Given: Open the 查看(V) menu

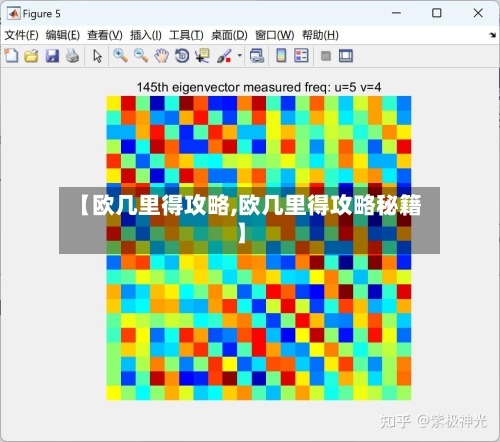Looking at the screenshot, I should tap(105, 35).
